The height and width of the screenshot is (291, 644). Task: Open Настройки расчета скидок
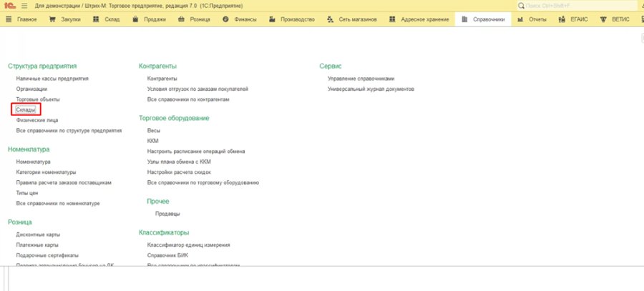pyautogui.click(x=179, y=172)
